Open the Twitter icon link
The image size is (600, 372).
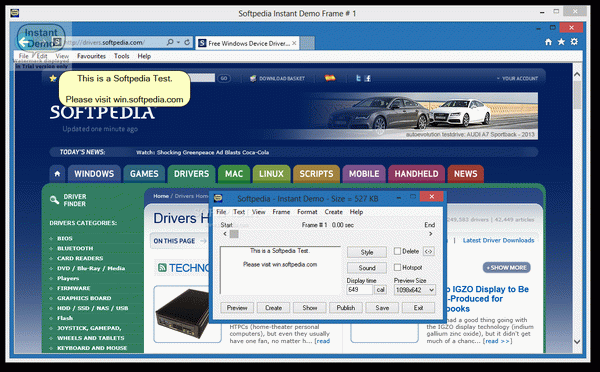click(x=358, y=78)
